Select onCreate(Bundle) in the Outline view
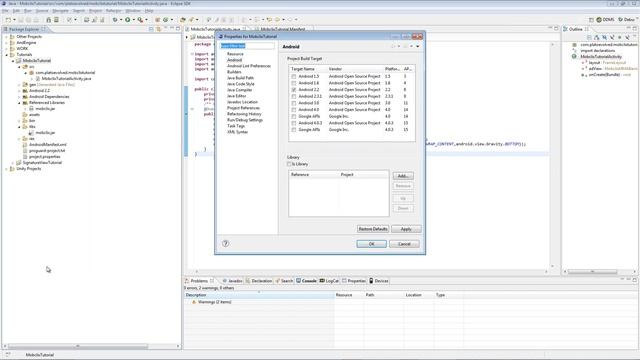The width and height of the screenshot is (640, 360). click(x=610, y=75)
